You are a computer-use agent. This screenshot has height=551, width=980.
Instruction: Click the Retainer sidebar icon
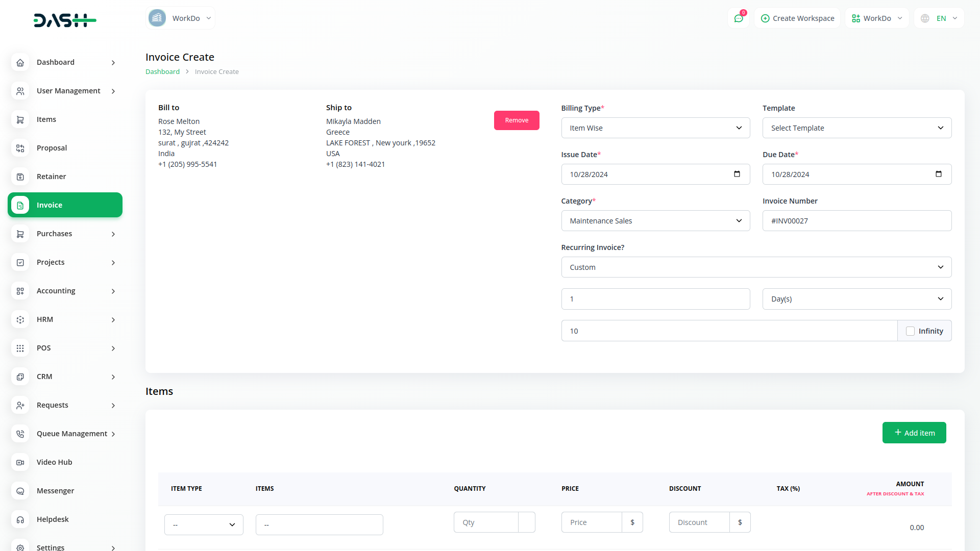click(x=20, y=177)
